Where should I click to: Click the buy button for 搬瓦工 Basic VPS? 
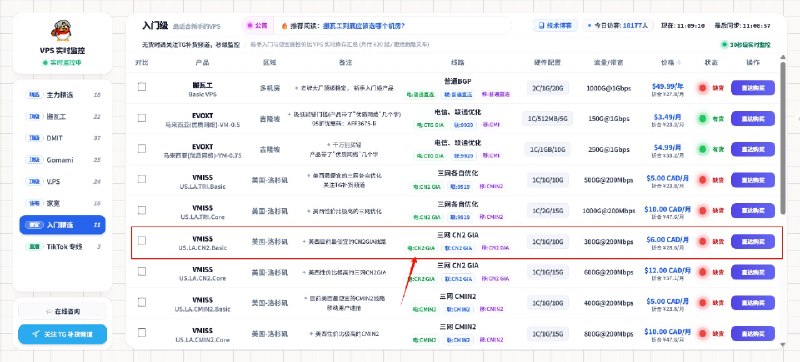click(x=753, y=88)
